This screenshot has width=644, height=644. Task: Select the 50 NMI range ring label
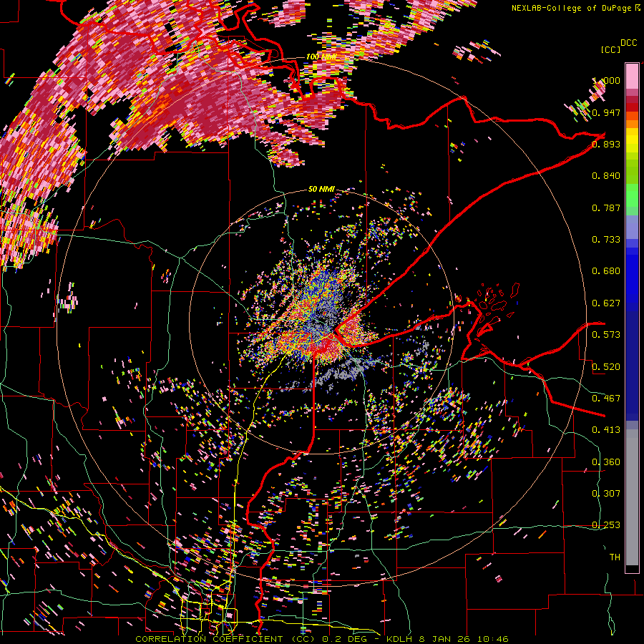(321, 190)
